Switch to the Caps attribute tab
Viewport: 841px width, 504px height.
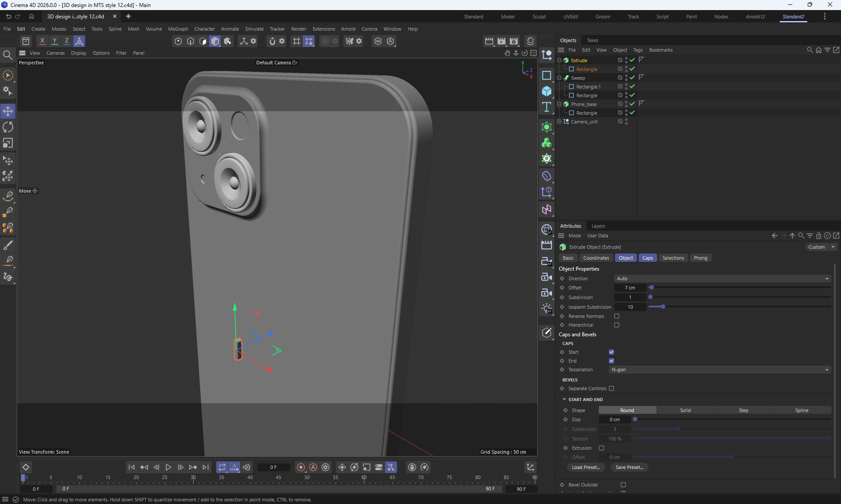pos(647,258)
